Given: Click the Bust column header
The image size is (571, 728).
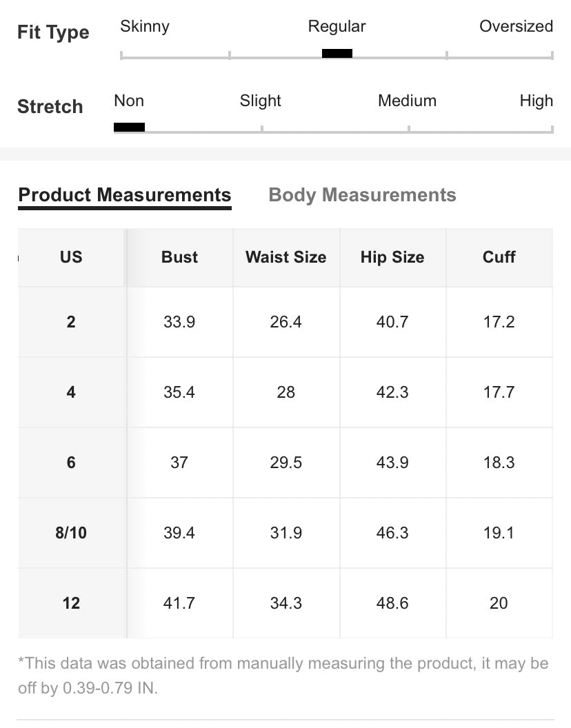Looking at the screenshot, I should pyautogui.click(x=179, y=257).
